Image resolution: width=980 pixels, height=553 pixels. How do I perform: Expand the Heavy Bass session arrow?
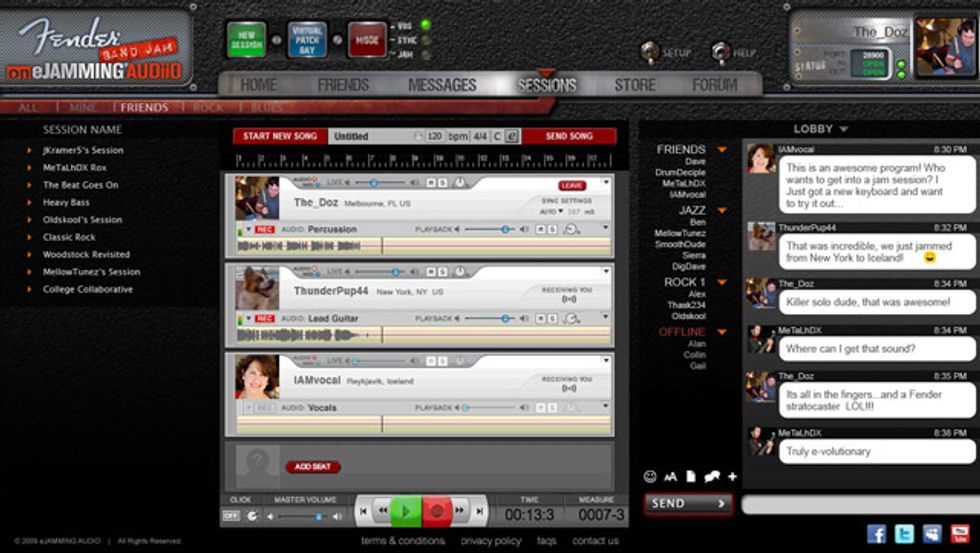pyautogui.click(x=29, y=202)
